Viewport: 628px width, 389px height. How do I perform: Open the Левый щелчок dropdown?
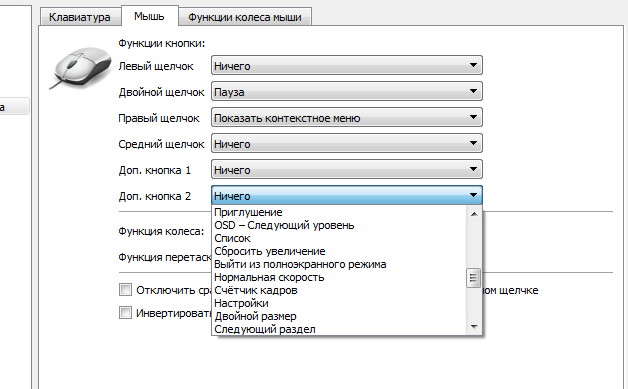(347, 65)
